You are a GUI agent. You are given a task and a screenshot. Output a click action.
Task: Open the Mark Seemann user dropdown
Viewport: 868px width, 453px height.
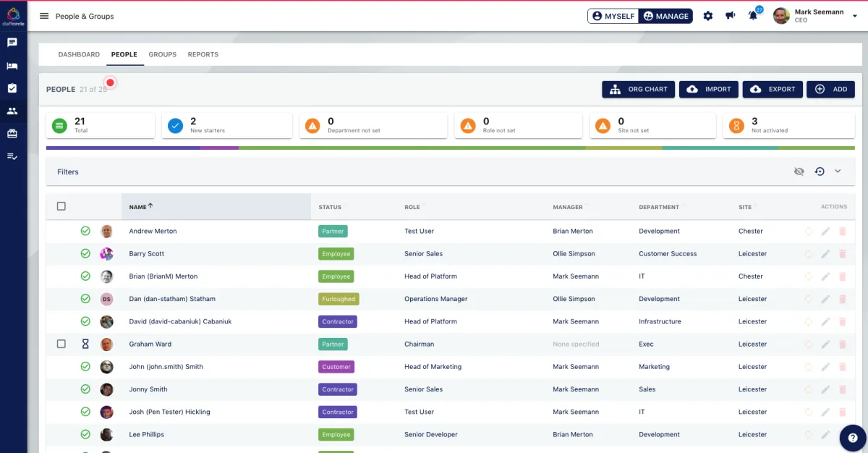pyautogui.click(x=815, y=16)
